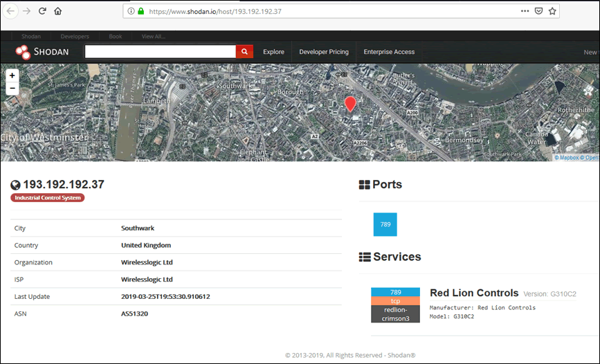Zoom out on the map
The image size is (600, 364).
[x=12, y=89]
